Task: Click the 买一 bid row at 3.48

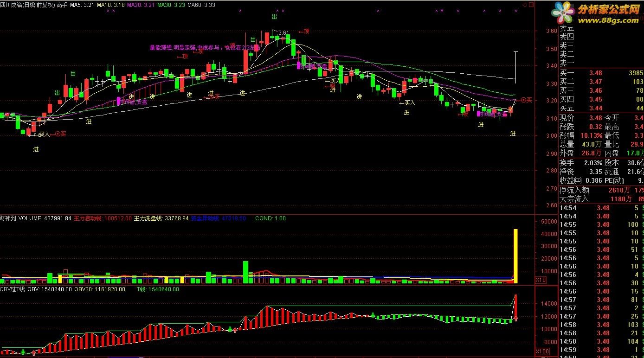Action: (601, 73)
